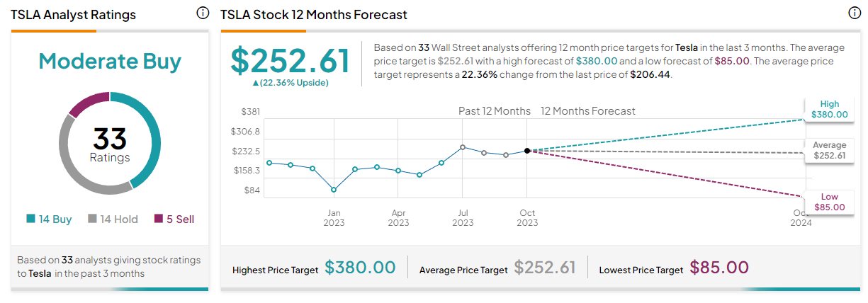Select the TSLA Analyst Ratings tab heading
The width and height of the screenshot is (868, 303).
click(73, 14)
